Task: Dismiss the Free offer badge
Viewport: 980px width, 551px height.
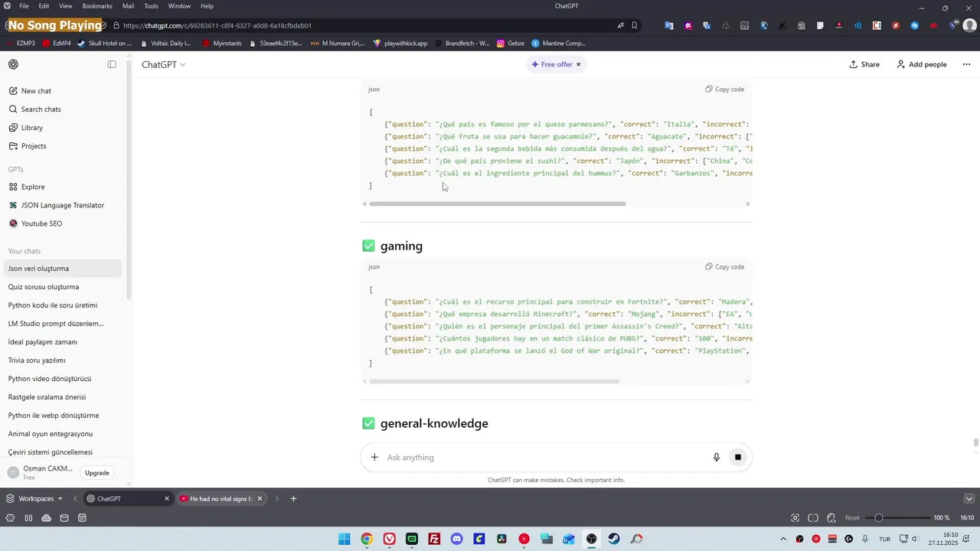Action: [579, 64]
